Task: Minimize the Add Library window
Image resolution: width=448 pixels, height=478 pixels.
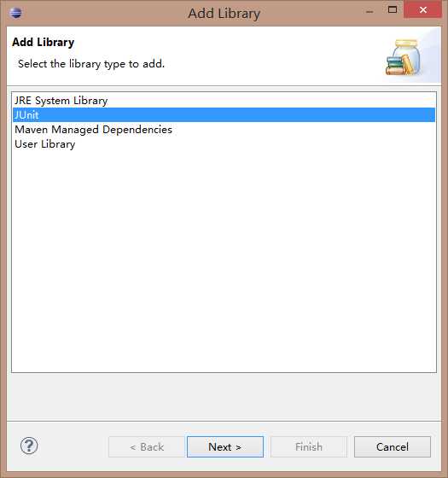Action: (x=369, y=12)
